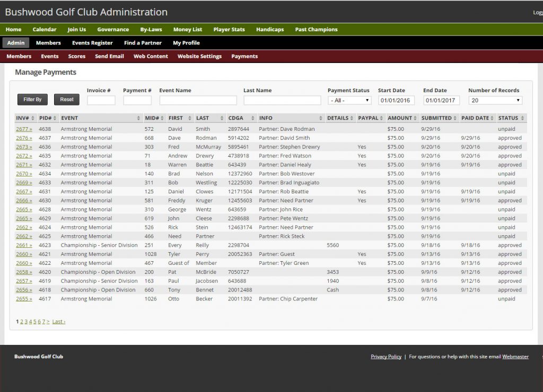This screenshot has height=392, width=543.
Task: Open invoice 2670 link
Action: pyautogui.click(x=24, y=174)
